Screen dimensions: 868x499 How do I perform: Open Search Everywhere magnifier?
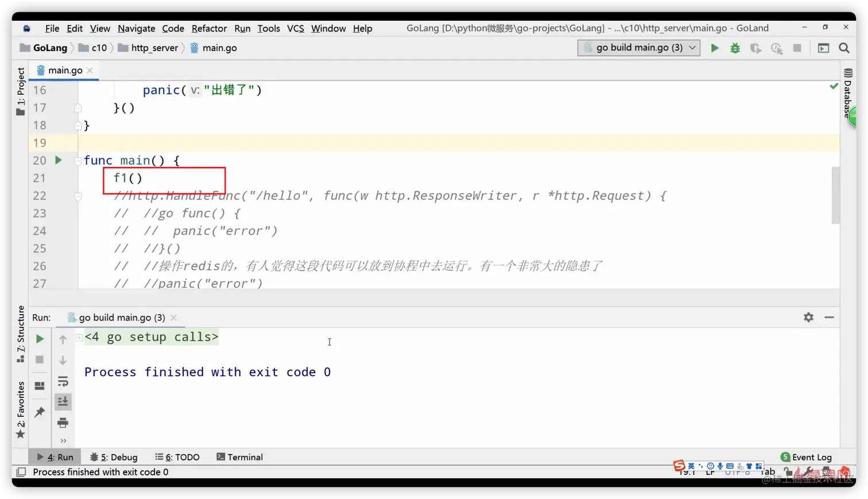[x=844, y=48]
